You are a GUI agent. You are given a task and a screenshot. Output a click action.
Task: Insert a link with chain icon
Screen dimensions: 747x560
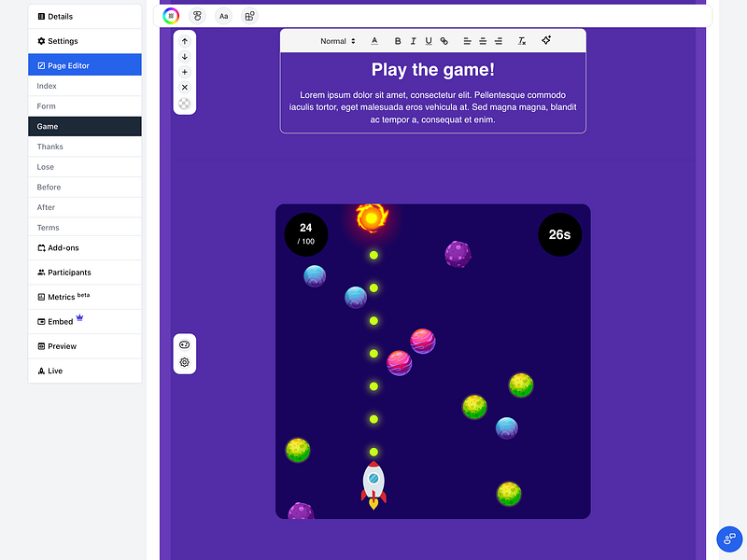pos(444,41)
